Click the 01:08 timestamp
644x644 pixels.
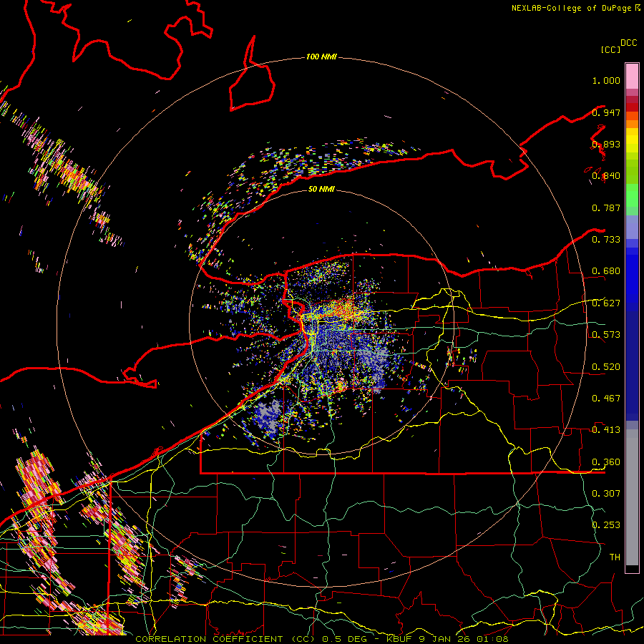point(492,639)
